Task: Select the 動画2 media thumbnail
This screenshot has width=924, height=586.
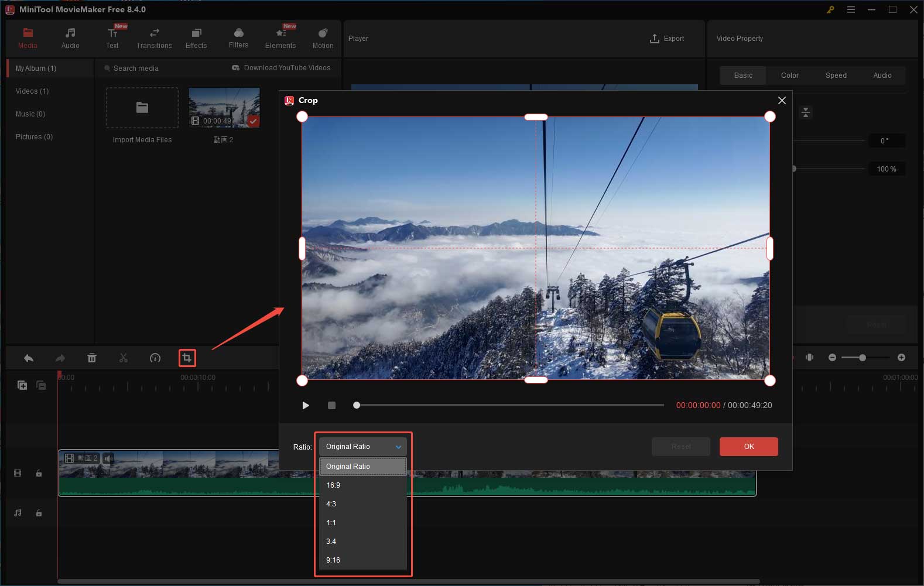Action: (224, 108)
